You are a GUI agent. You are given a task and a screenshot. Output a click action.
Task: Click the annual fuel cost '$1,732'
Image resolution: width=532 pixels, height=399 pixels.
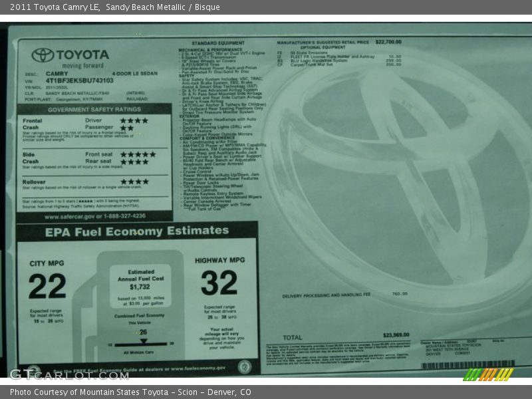click(140, 287)
